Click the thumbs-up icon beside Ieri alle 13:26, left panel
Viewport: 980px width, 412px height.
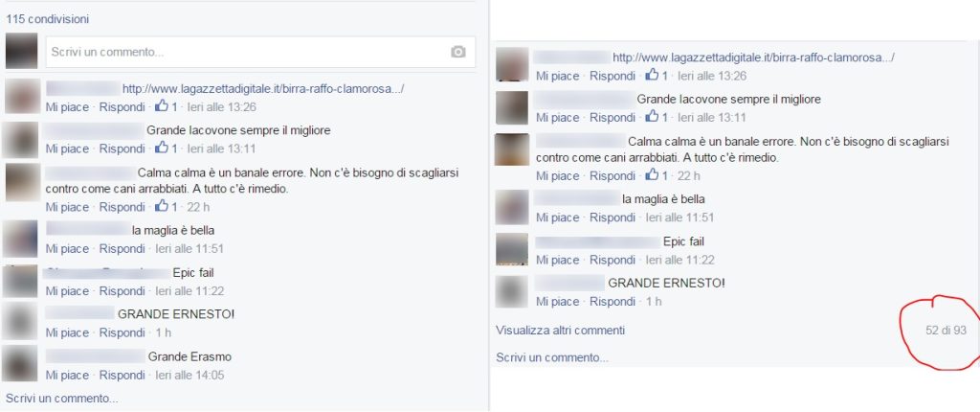point(162,105)
